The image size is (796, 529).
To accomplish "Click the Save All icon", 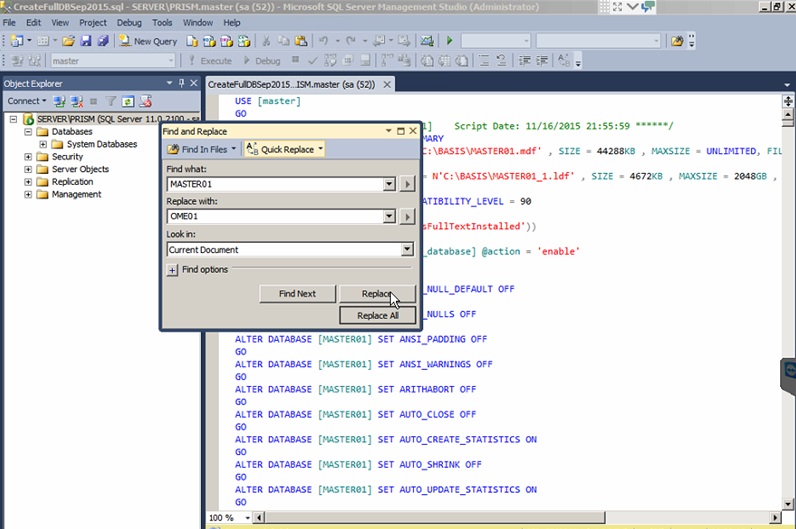I will [103, 41].
